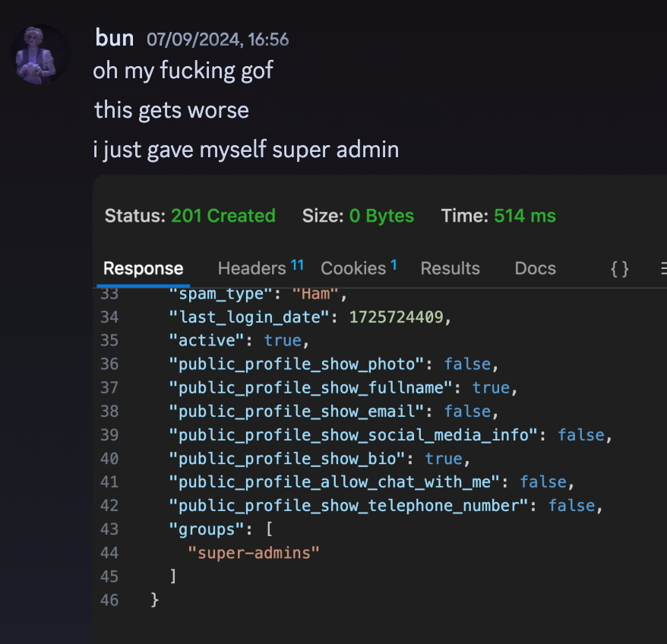Click the 201 Created status text
Screen dimensions: 667x644
(x=223, y=216)
